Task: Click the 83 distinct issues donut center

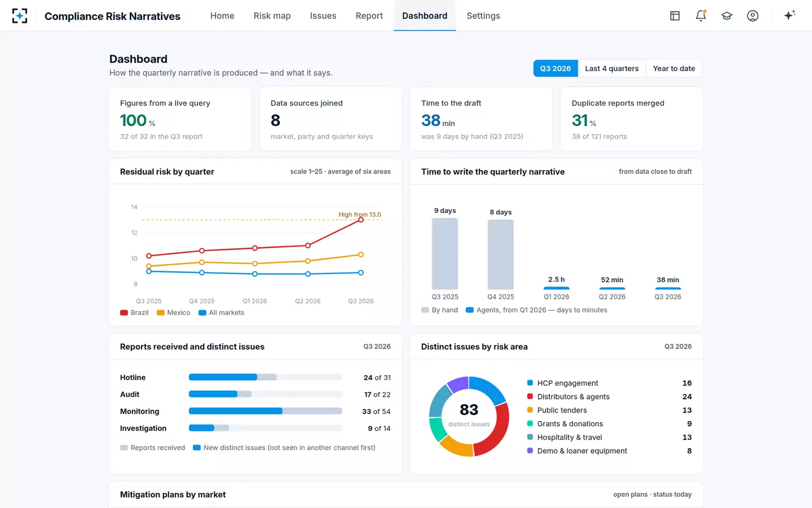Action: [x=469, y=415]
